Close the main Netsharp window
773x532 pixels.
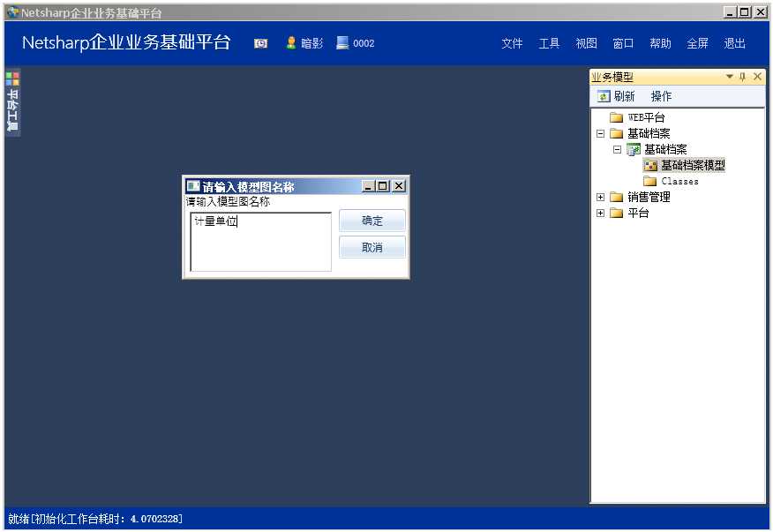[760, 11]
